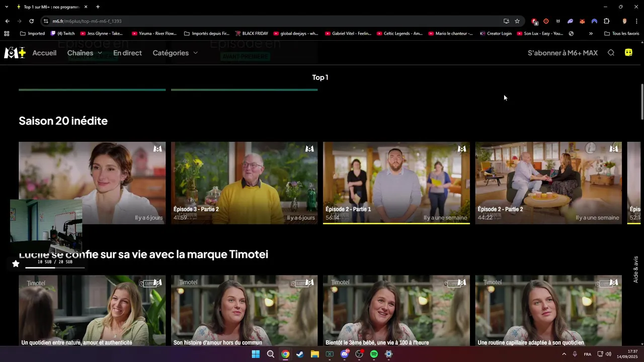
Task: Open Settings gear in the taskbar
Action: 388,354
